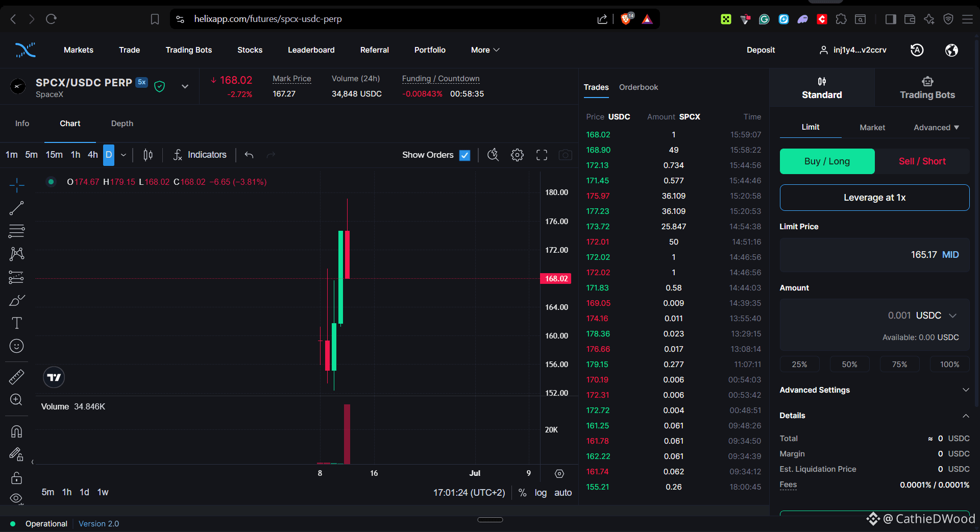Switch to the Depth tab
Image resolution: width=980 pixels, height=532 pixels.
(x=122, y=124)
